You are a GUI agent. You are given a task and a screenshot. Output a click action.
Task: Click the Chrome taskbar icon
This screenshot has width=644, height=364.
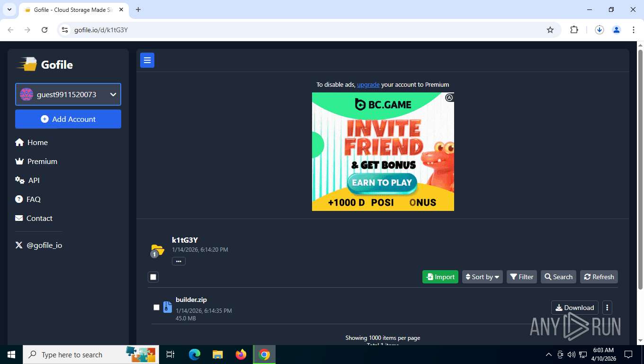[264, 355]
